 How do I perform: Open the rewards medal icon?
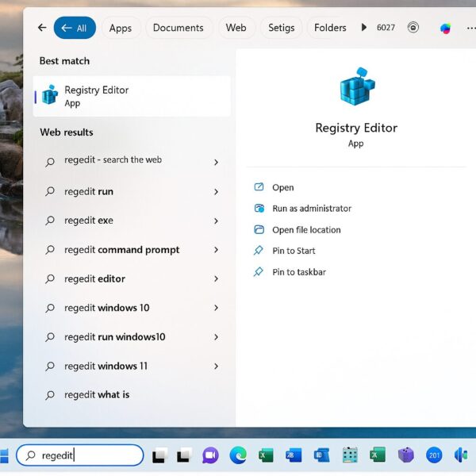[x=413, y=28]
